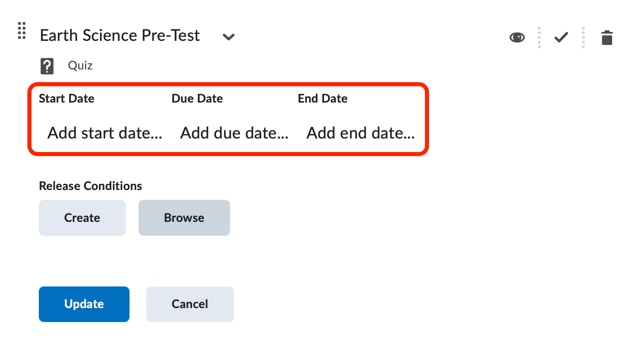This screenshot has height=340, width=644.
Task: Click the drag handle dots beside the title
Action: point(21,31)
